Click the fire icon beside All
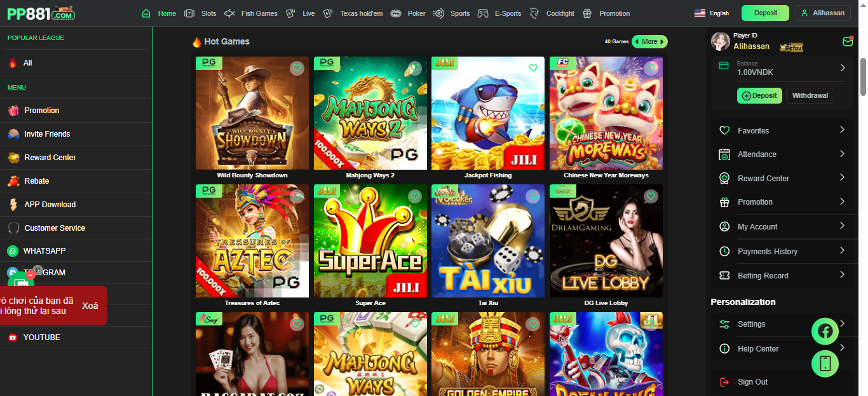The height and width of the screenshot is (396, 868). pos(12,63)
